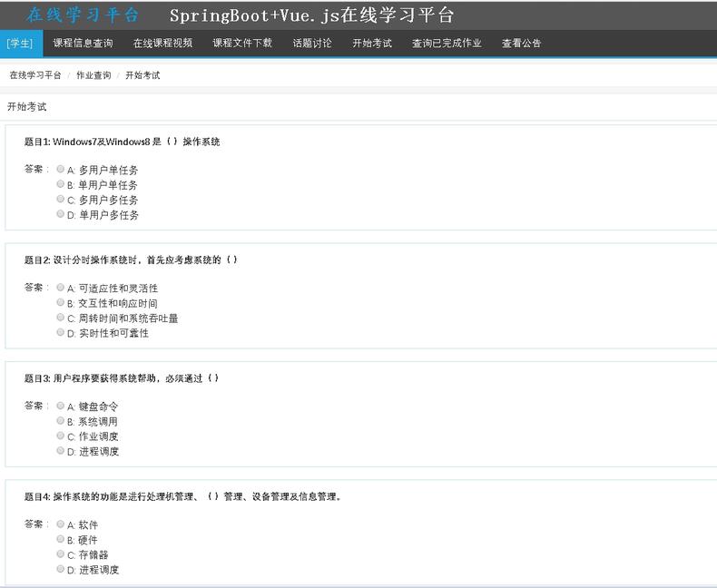This screenshot has width=717, height=588.
Task: Open 课程信息查询 in the navigation bar
Action: (83, 43)
